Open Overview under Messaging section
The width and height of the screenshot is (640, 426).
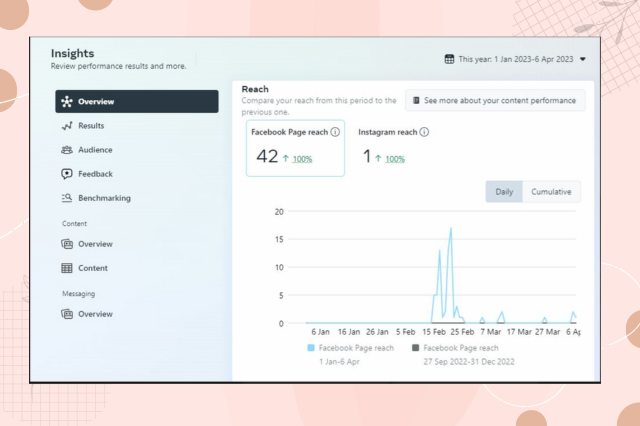(x=96, y=314)
